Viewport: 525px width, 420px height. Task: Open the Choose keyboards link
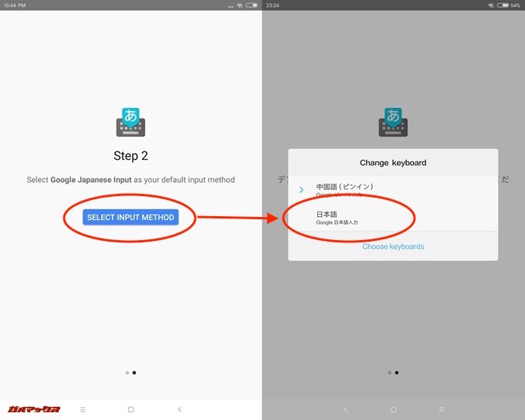[393, 246]
